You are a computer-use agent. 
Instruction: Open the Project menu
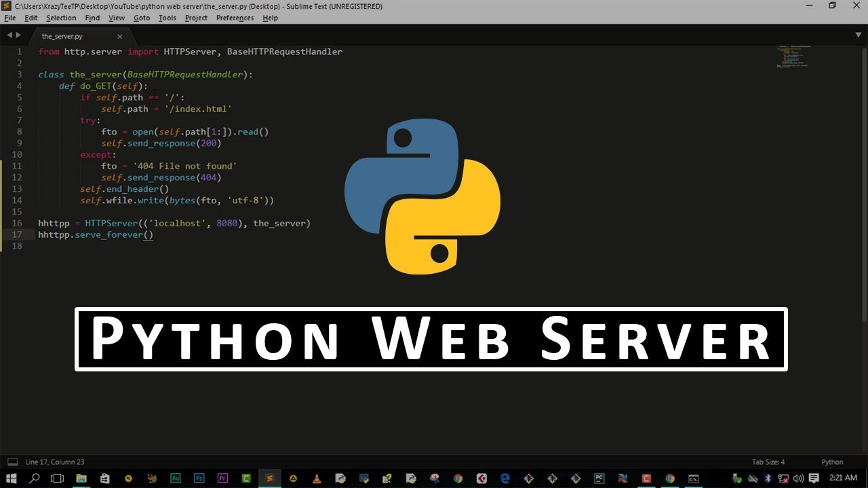tap(196, 18)
